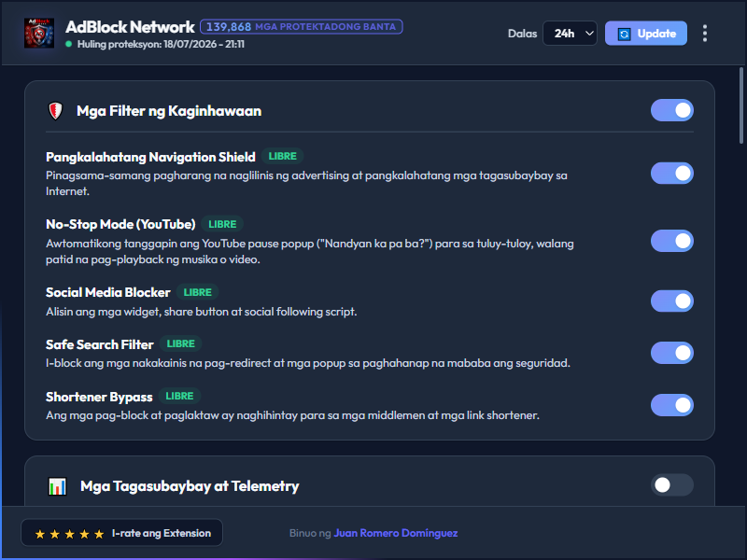Disable Pangkalahatang Navigation Shield toggle
The height and width of the screenshot is (560, 747).
671,174
